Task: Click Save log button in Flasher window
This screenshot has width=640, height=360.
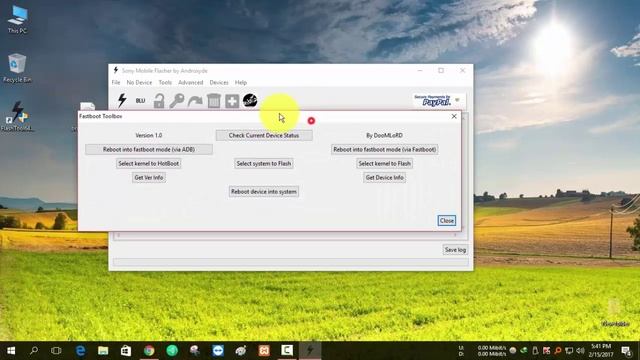Action: tap(455, 250)
